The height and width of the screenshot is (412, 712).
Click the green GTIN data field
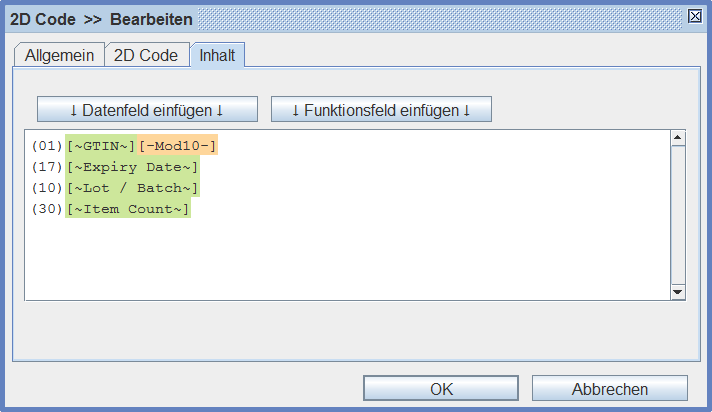pos(101,146)
